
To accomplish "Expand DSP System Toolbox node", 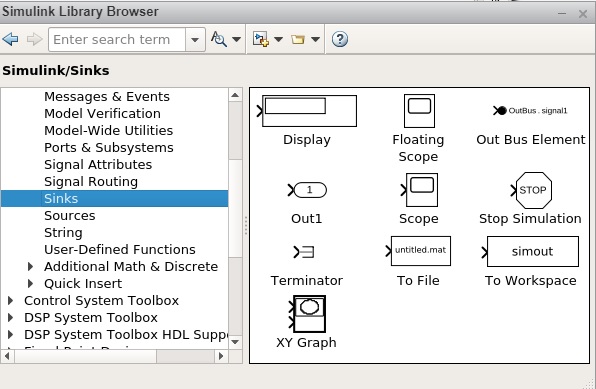I will pos(11,318).
